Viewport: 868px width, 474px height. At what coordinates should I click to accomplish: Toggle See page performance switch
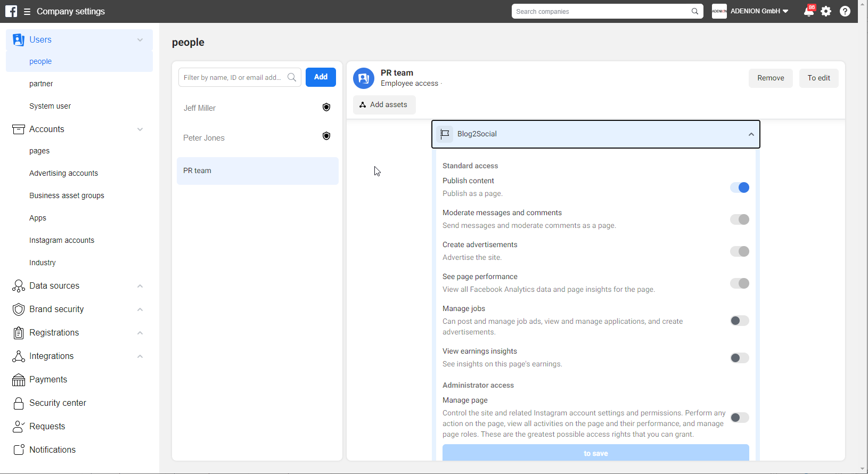[x=740, y=283]
